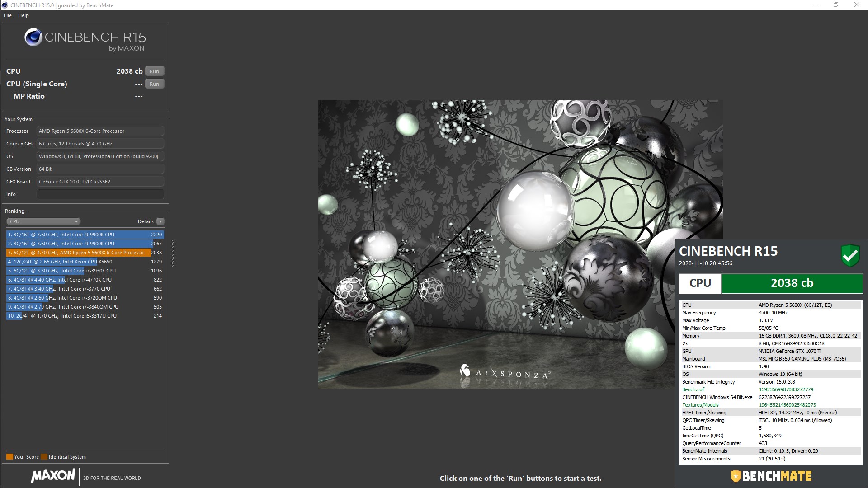Click the Textures/Models integrity entry
868x488 pixels.
(x=700, y=405)
